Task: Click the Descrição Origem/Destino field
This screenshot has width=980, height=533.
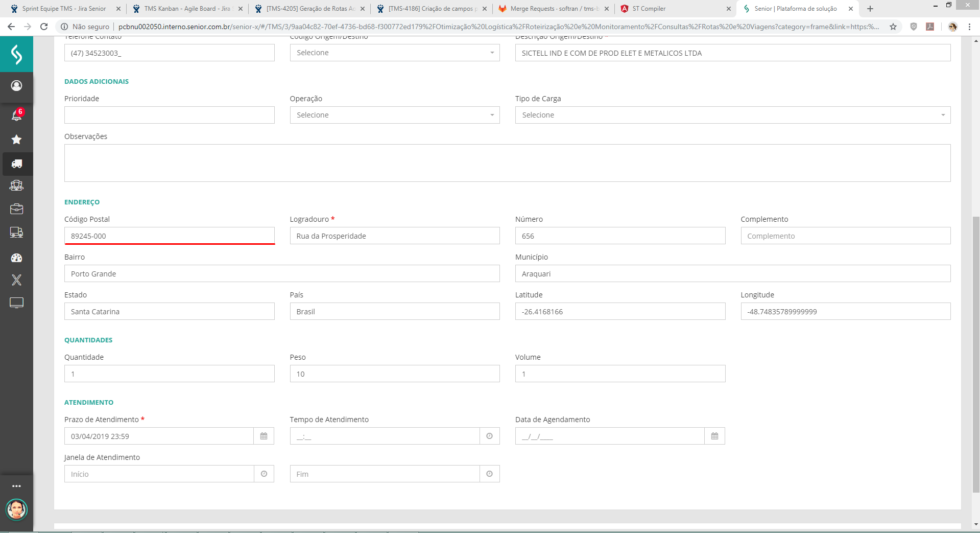Action: 733,53
